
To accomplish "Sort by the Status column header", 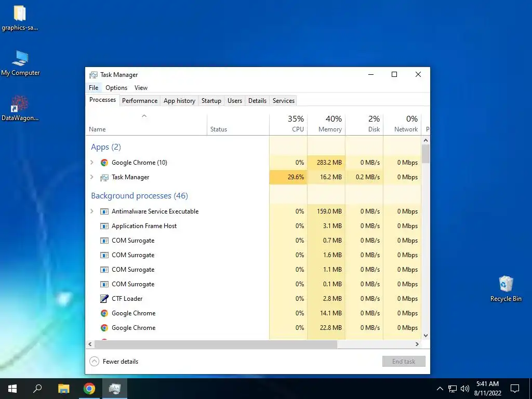I will point(238,125).
